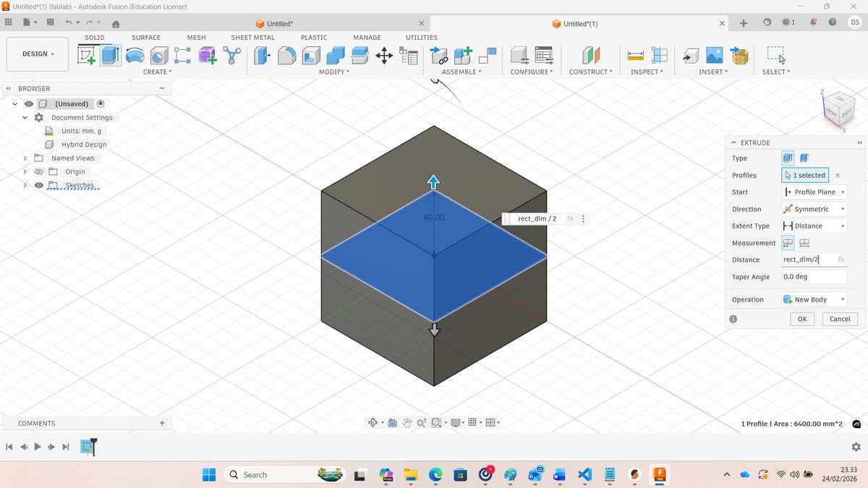Select the Hole tool icon
868x488 pixels.
tap(159, 55)
